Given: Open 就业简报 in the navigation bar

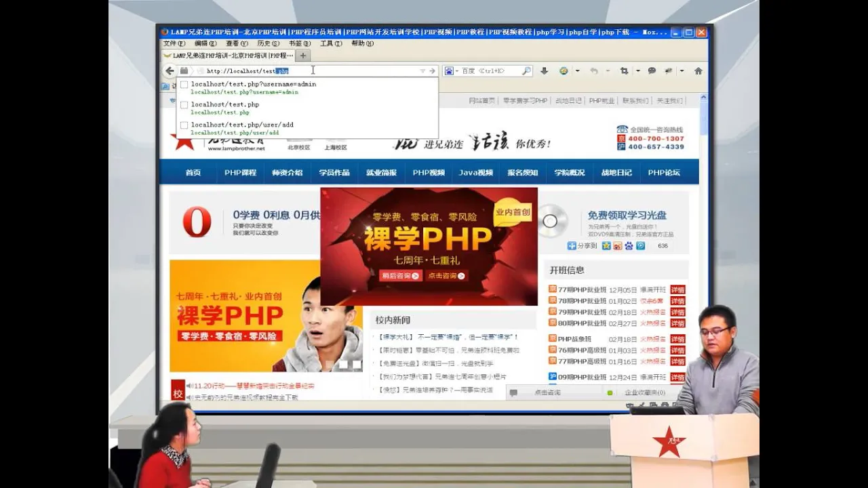Looking at the screenshot, I should pos(381,173).
